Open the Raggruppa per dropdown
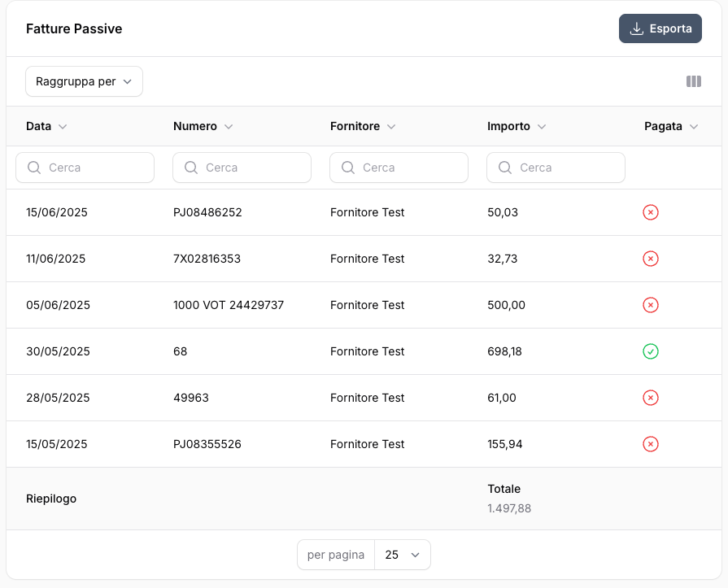This screenshot has width=728, height=588. [x=84, y=81]
